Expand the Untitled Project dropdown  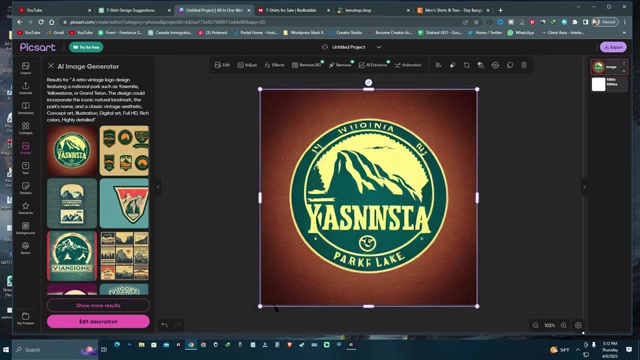[379, 47]
